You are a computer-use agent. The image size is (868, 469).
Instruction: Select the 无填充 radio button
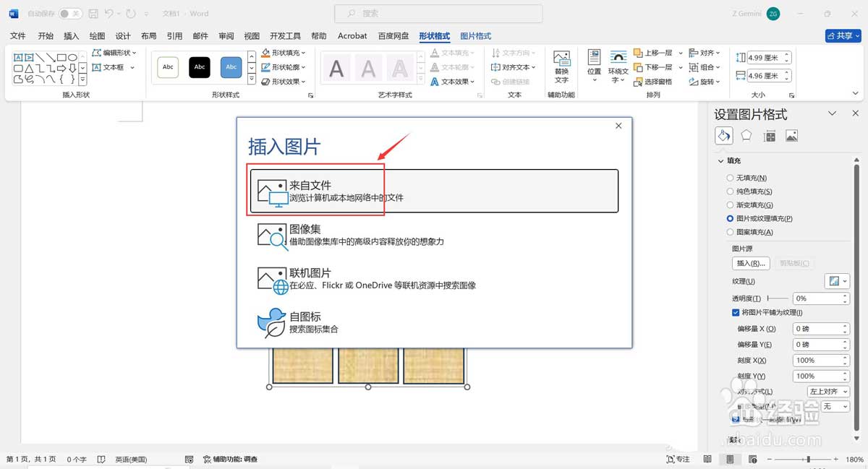coord(729,177)
